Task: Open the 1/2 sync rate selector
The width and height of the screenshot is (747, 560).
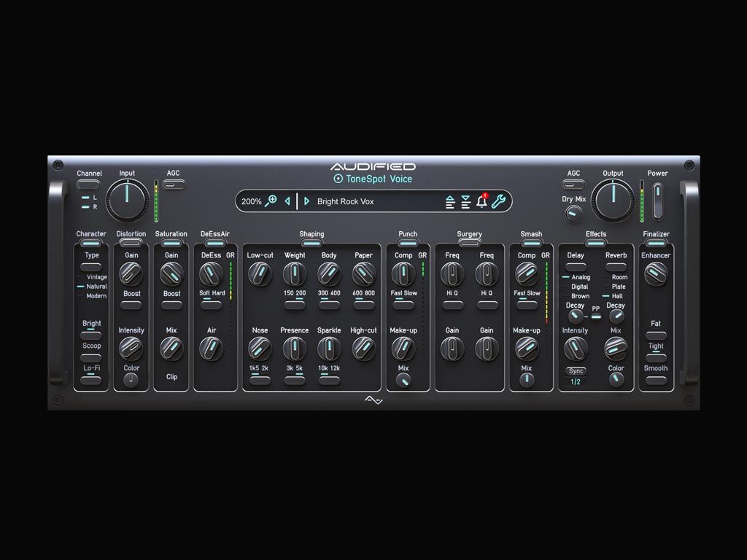Action: [576, 382]
